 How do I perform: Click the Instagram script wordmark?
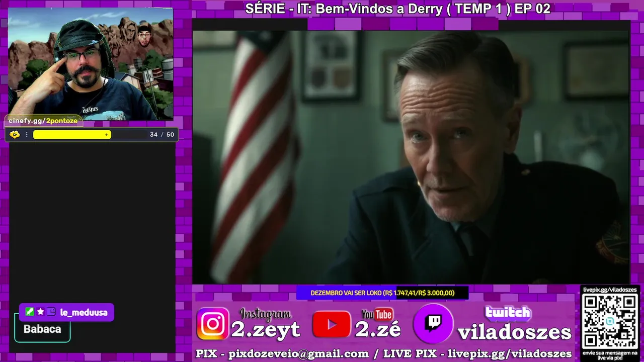[x=265, y=314]
